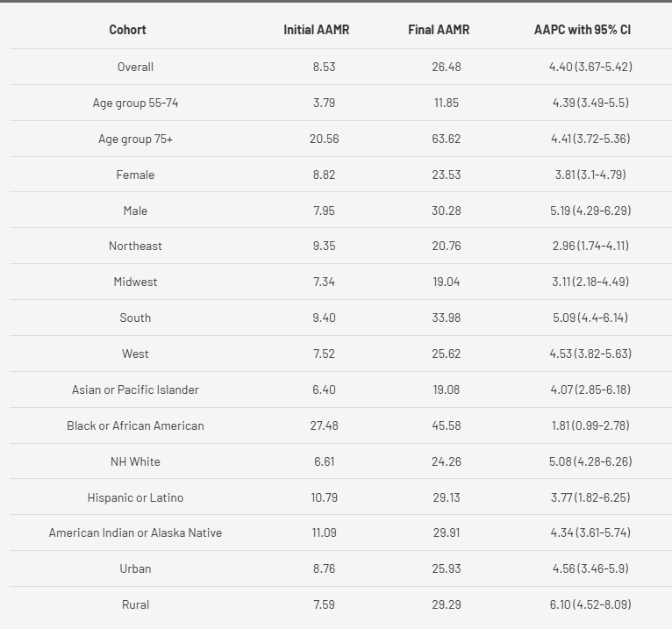
Task: Click the Hispanic or Latino cell
Action: click(x=135, y=497)
